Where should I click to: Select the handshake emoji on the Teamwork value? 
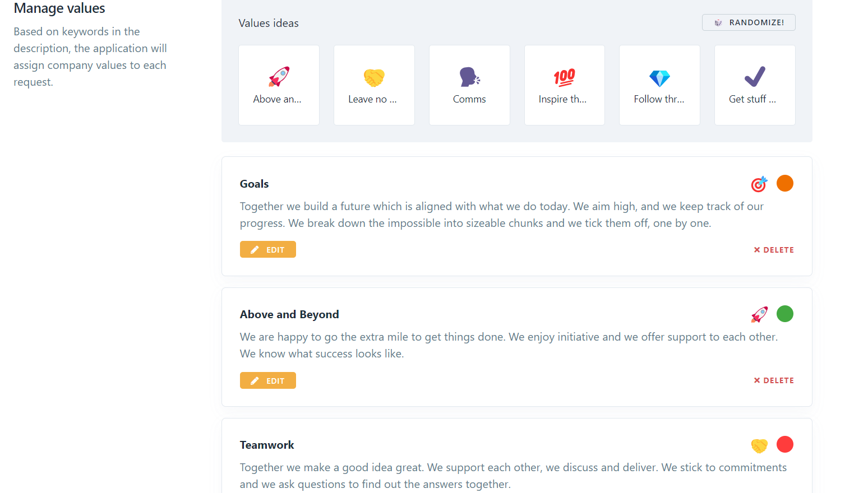(x=759, y=444)
